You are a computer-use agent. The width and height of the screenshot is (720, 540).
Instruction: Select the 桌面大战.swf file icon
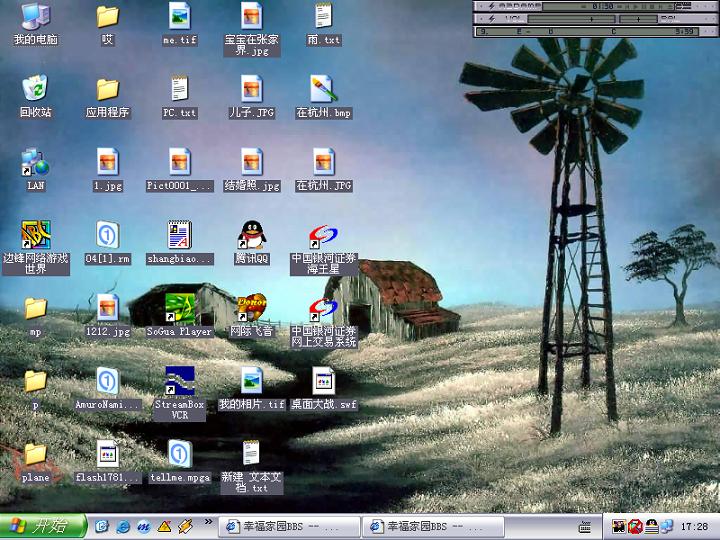[324, 388]
